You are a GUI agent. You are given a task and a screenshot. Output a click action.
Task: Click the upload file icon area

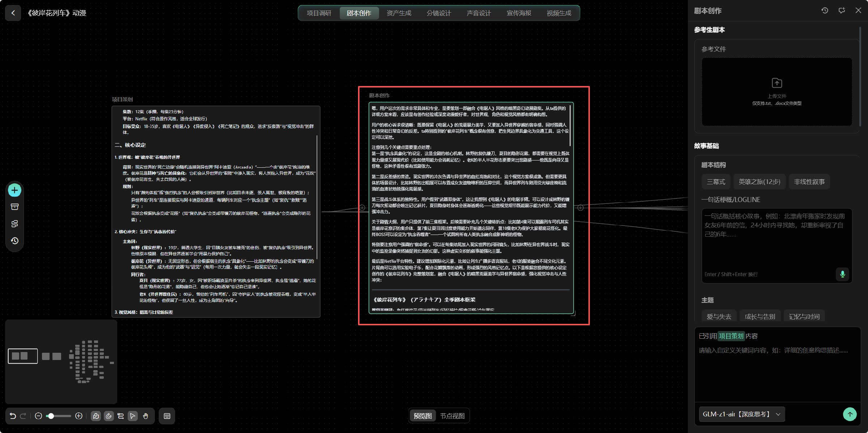tap(777, 92)
